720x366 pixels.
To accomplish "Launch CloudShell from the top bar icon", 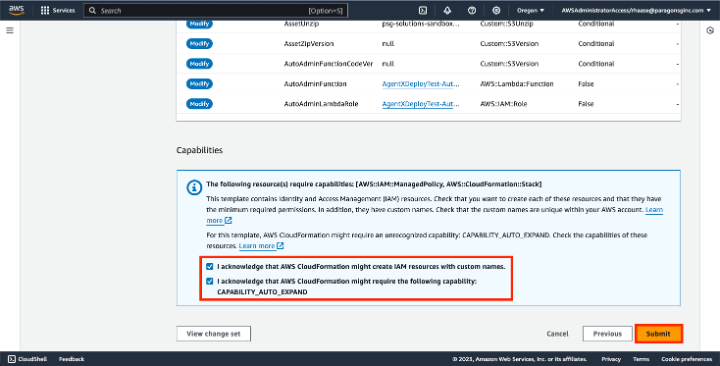I will [x=423, y=10].
